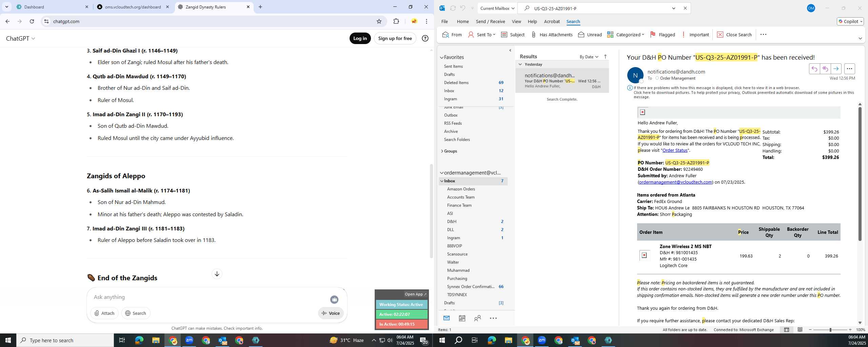
Task: Click Sign up for free button
Action: (x=395, y=38)
